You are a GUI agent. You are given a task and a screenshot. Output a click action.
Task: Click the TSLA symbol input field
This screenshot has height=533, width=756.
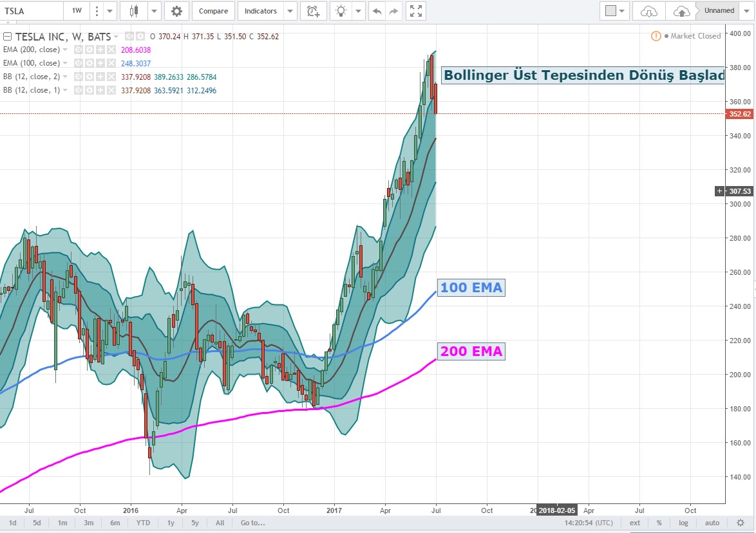coord(32,11)
